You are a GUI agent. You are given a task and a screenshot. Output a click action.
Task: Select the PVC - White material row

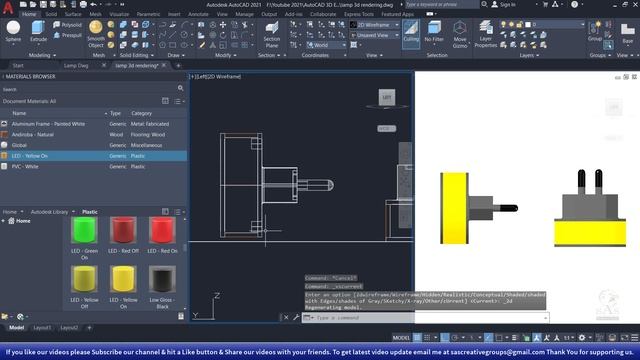[93, 167]
